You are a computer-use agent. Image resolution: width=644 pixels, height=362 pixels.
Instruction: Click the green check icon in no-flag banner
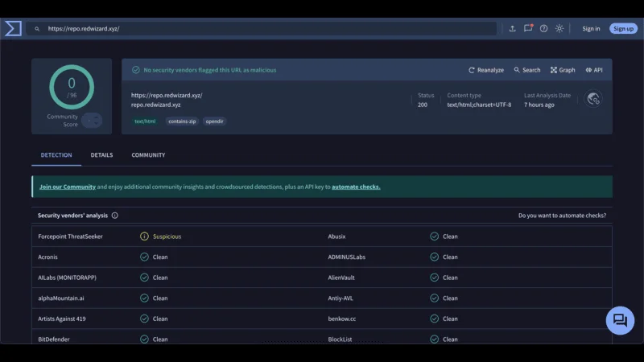136,70
